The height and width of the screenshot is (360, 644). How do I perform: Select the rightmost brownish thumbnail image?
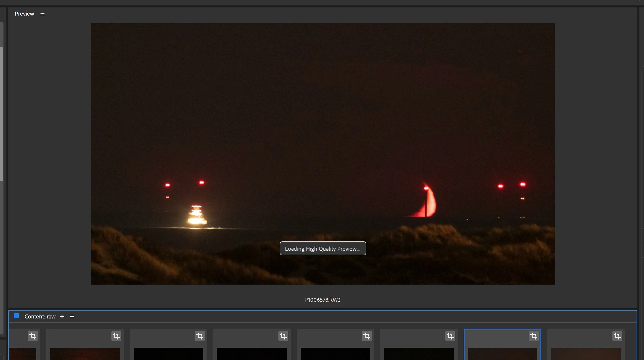point(586,354)
